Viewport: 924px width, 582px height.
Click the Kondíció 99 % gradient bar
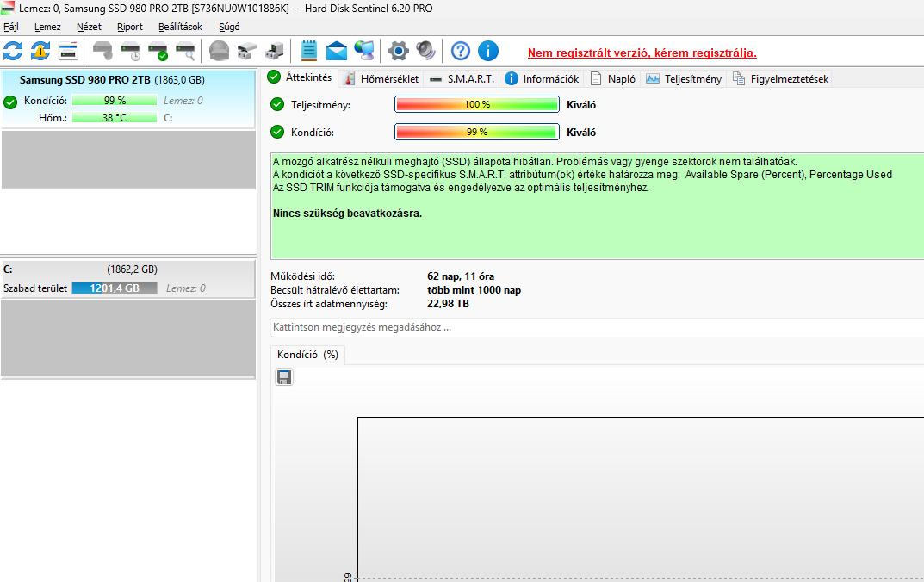click(477, 132)
